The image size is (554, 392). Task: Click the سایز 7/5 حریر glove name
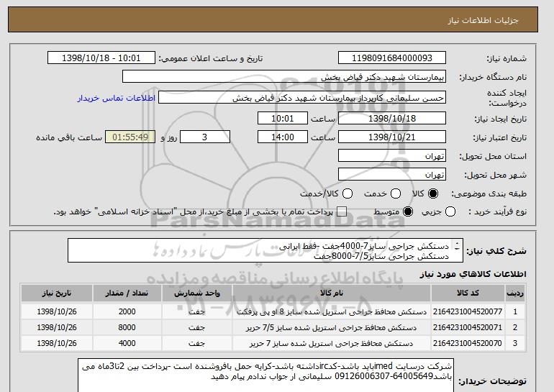click(x=332, y=328)
